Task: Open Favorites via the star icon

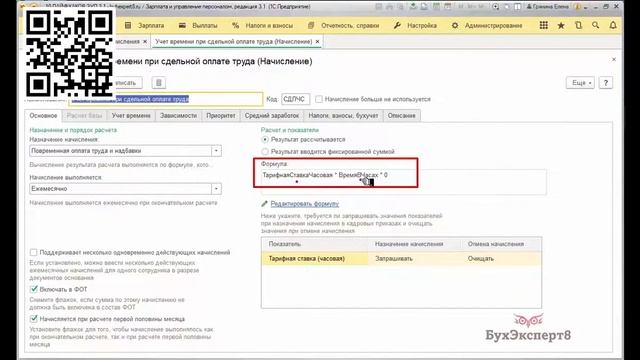Action: tap(561, 25)
